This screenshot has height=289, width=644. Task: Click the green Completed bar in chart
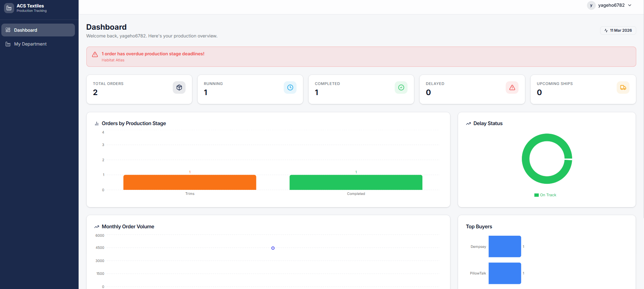click(356, 182)
